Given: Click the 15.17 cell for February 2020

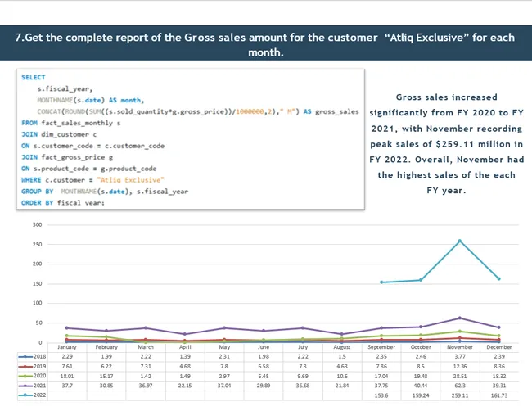Looking at the screenshot, I should (x=106, y=376).
